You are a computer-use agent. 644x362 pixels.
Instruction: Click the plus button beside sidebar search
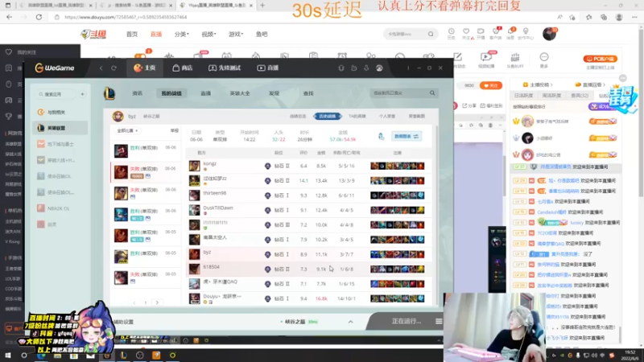click(x=83, y=94)
